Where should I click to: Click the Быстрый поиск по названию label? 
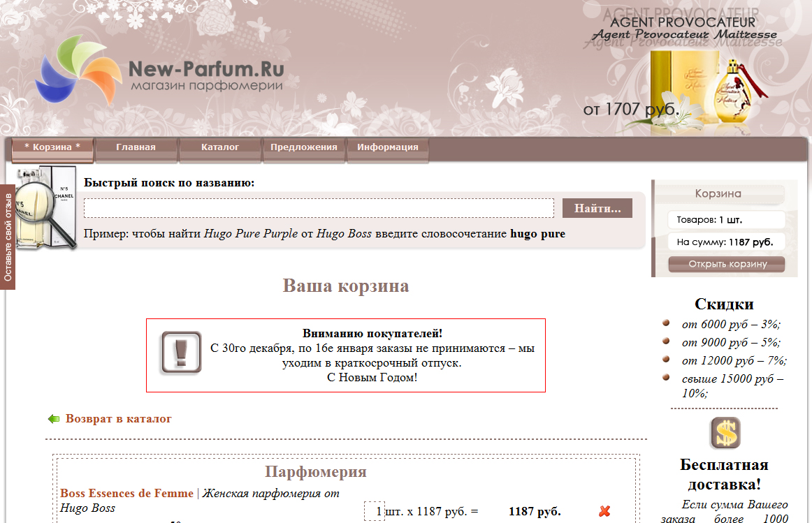[169, 183]
